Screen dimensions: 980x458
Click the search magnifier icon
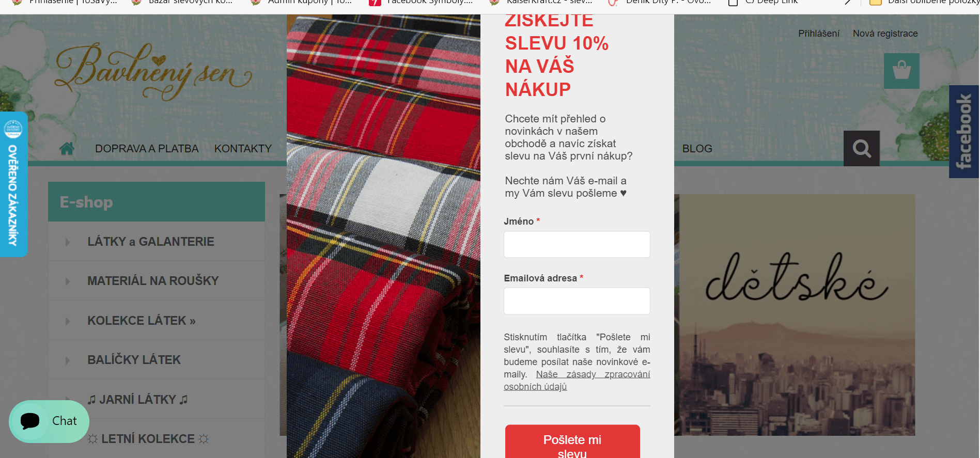[x=862, y=148]
